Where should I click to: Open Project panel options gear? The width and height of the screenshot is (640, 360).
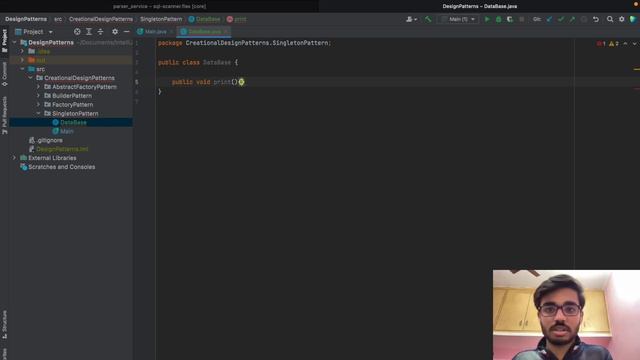pos(115,31)
